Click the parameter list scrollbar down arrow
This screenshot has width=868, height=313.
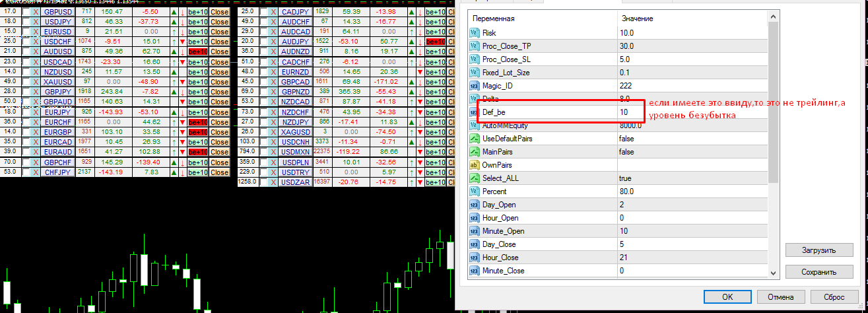coord(773,272)
